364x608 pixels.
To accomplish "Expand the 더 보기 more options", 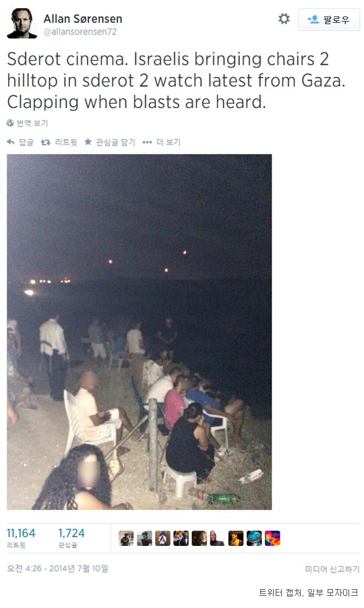I will (x=162, y=142).
